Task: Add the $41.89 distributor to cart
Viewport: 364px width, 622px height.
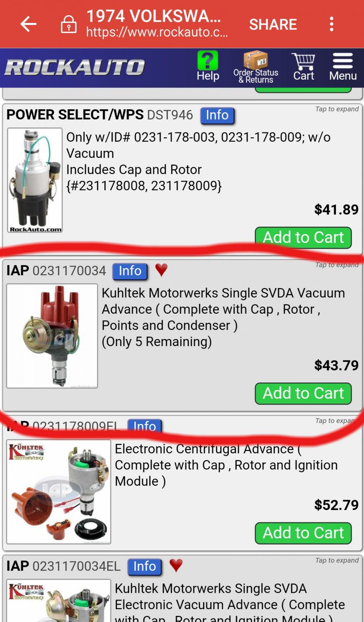Action: tap(303, 238)
